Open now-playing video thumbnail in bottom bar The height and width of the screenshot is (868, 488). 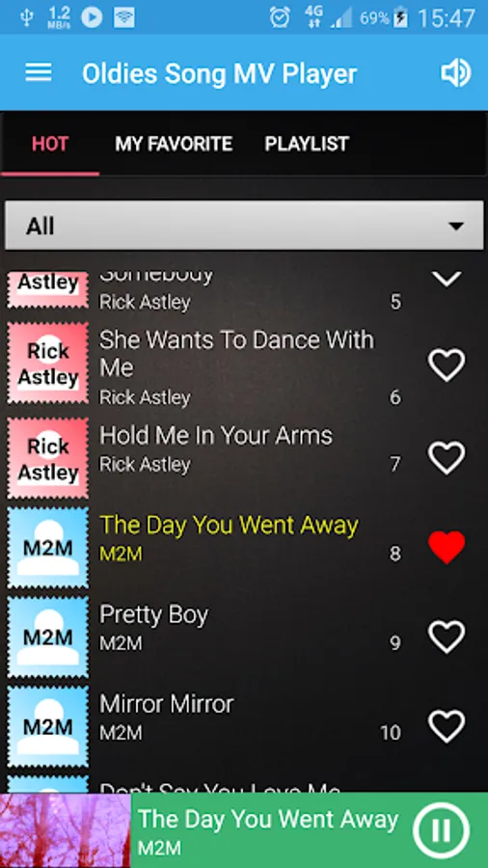coord(66,830)
